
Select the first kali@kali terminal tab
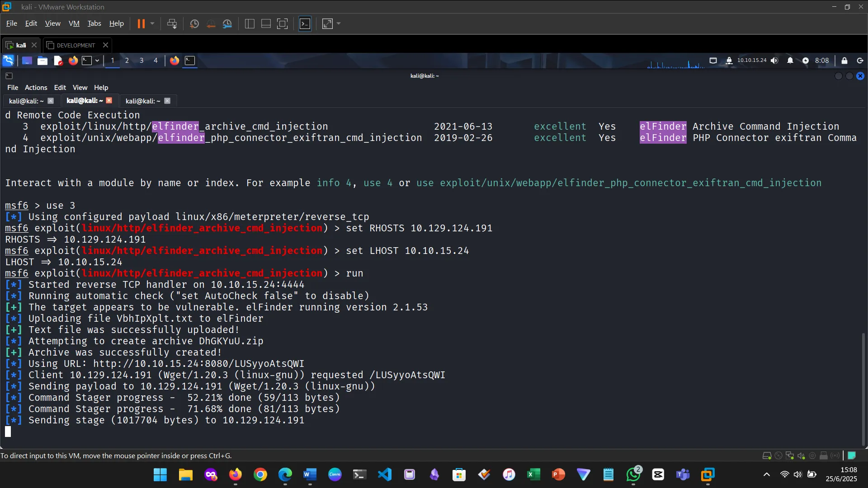[x=26, y=101]
